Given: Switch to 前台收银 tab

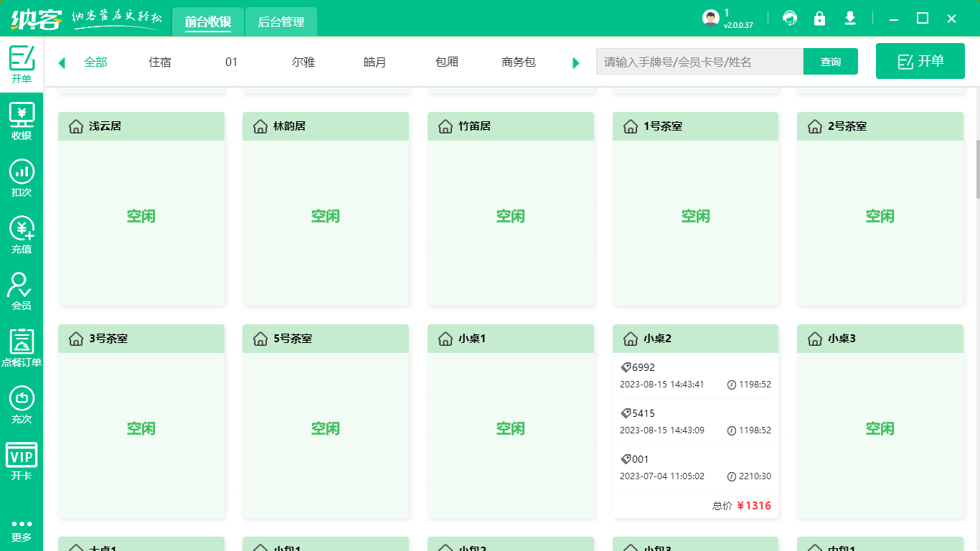Looking at the screenshot, I should pyautogui.click(x=208, y=22).
